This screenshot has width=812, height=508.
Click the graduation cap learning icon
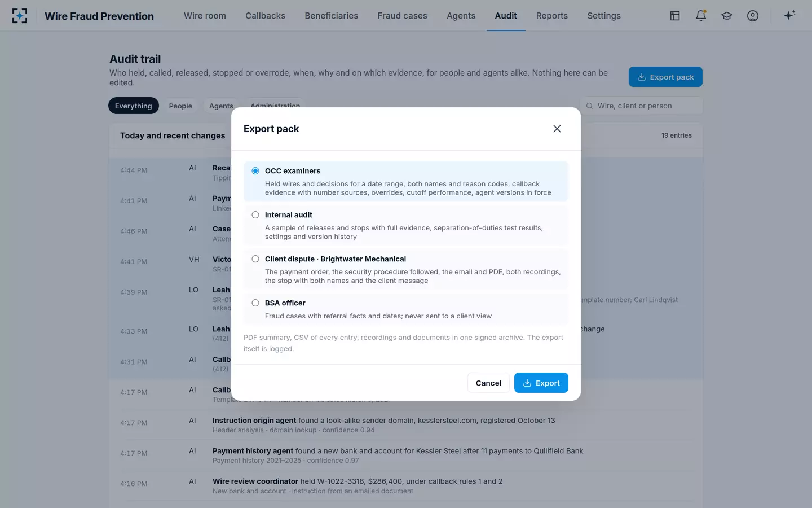(x=727, y=16)
